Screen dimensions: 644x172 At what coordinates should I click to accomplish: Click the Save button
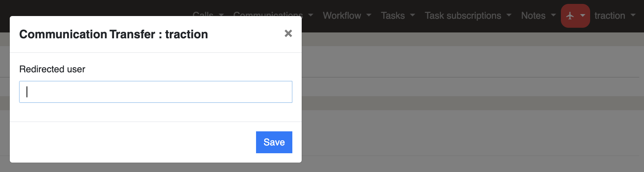(x=274, y=142)
